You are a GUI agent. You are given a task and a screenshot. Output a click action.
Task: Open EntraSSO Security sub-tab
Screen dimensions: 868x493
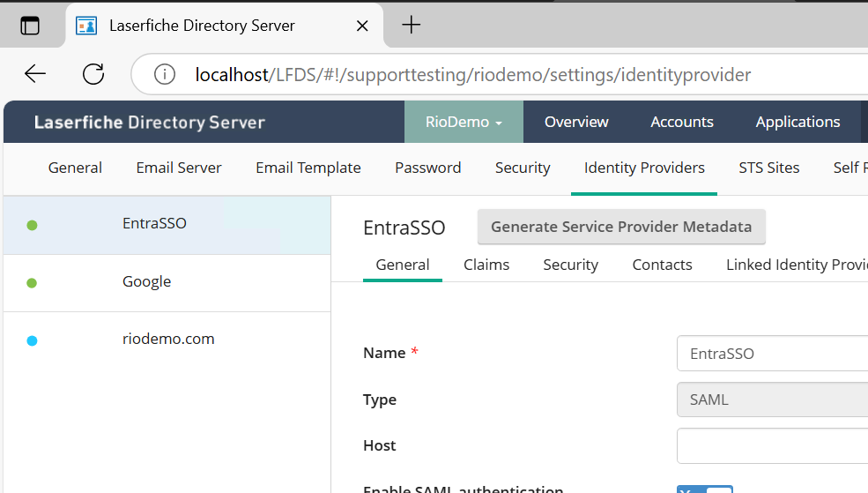click(571, 265)
